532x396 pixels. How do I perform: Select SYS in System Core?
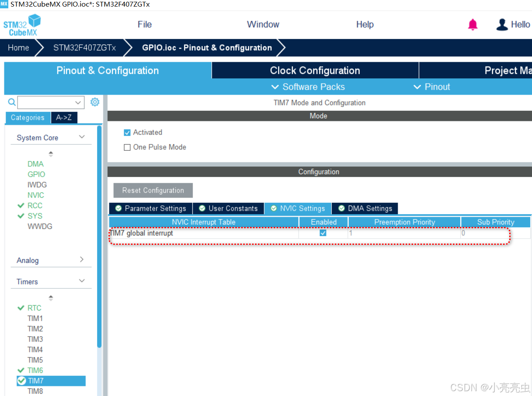(35, 216)
